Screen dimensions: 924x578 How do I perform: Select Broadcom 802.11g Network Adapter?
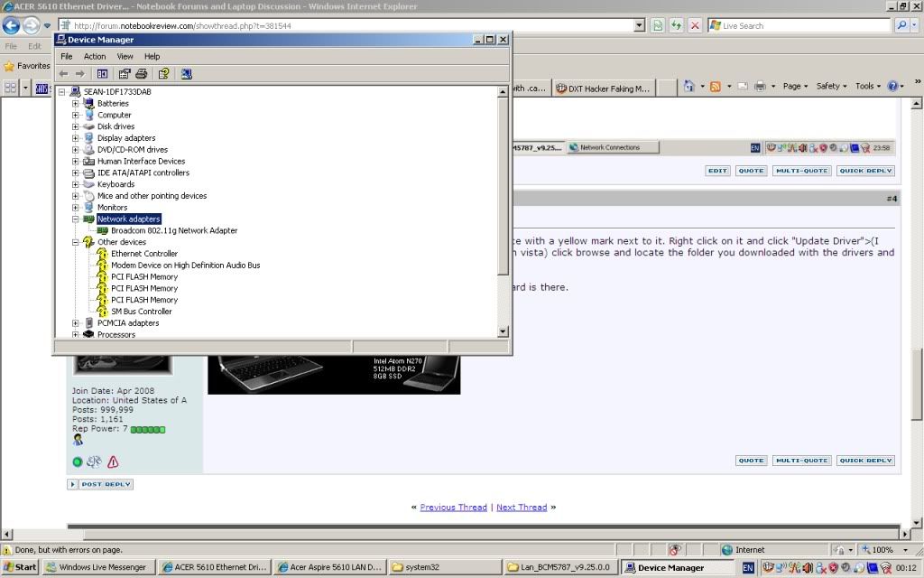click(174, 230)
